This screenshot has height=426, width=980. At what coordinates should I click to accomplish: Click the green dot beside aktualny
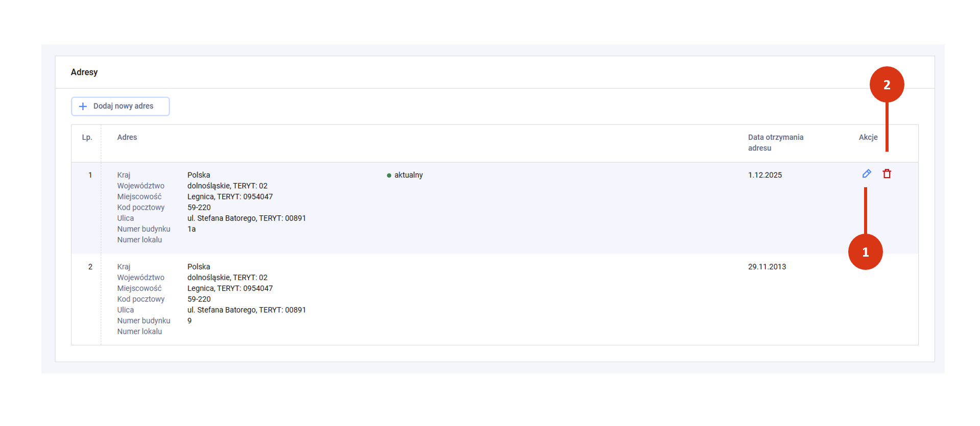389,176
